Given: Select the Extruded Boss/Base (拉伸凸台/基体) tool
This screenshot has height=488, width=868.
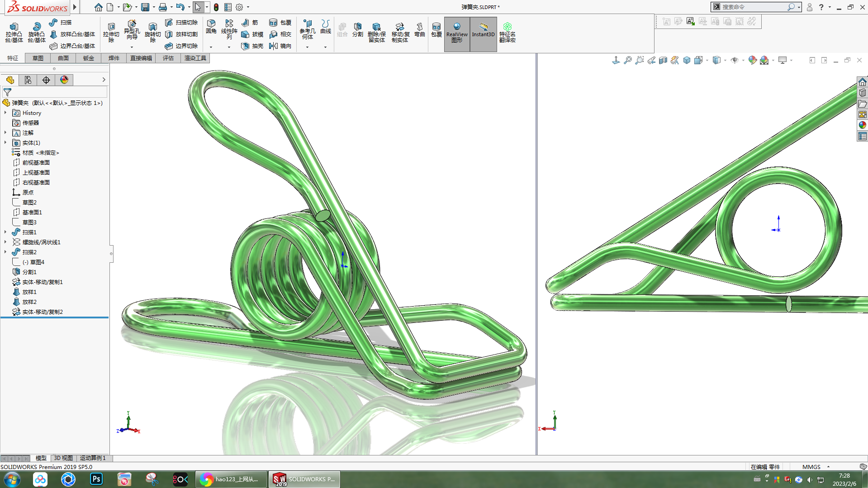Looking at the screenshot, I should tap(14, 32).
